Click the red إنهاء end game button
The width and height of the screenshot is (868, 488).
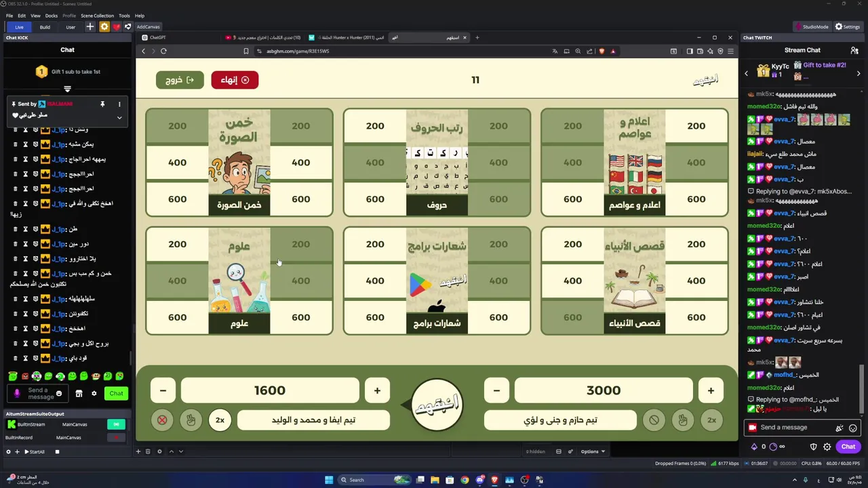[x=235, y=80]
